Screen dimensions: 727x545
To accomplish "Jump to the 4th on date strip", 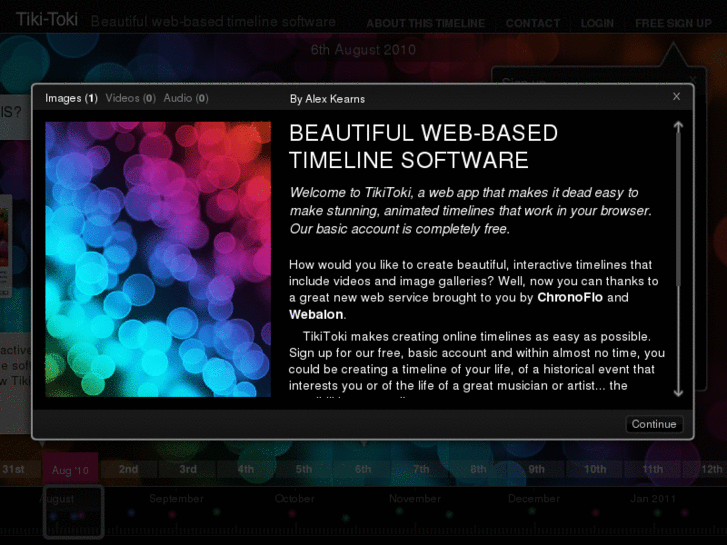I will [x=246, y=469].
